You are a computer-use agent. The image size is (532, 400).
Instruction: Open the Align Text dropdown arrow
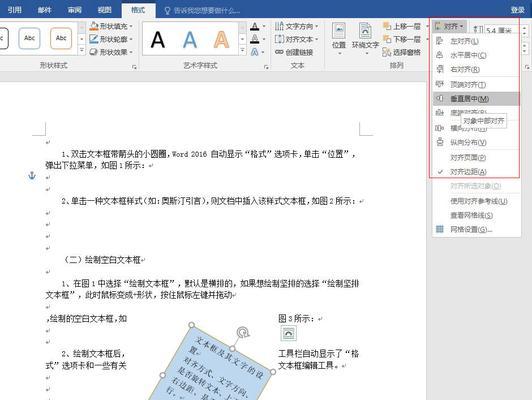pyautogui.click(x=317, y=39)
